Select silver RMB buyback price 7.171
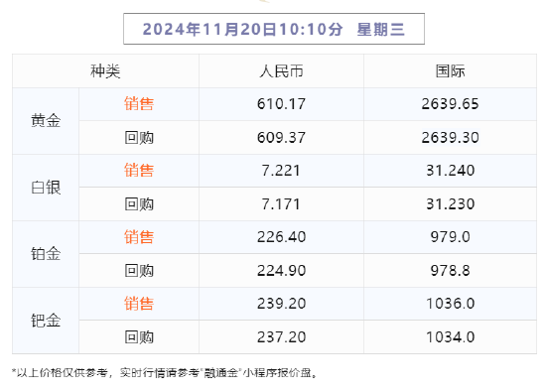The image size is (546, 392). pyautogui.click(x=281, y=204)
